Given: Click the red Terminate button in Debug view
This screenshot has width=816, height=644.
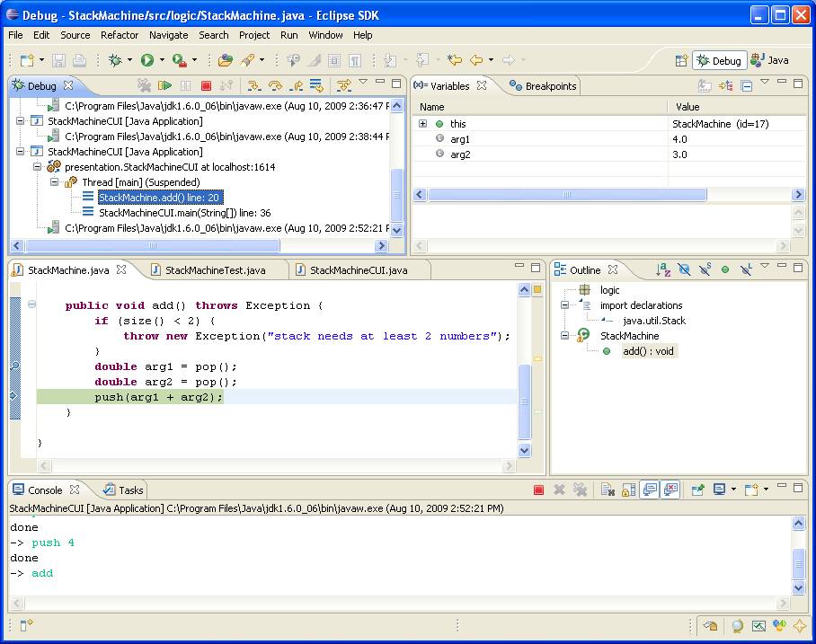Looking at the screenshot, I should (x=206, y=85).
